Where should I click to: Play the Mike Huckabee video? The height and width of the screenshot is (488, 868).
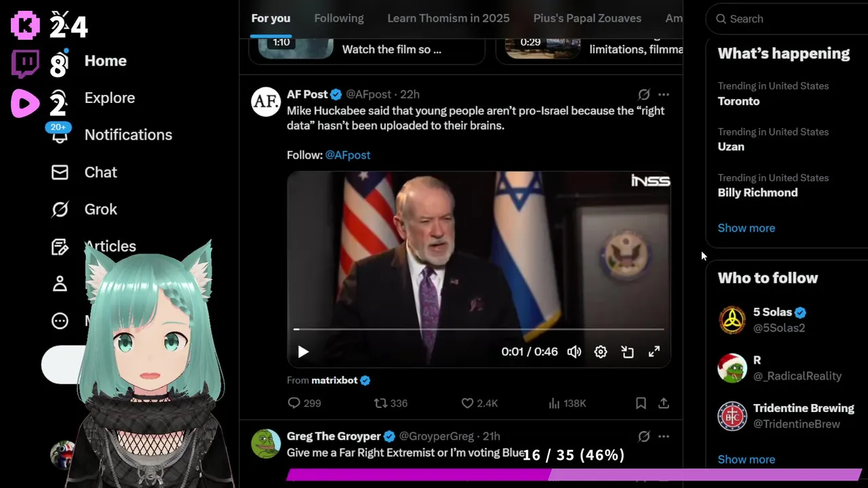tap(303, 352)
